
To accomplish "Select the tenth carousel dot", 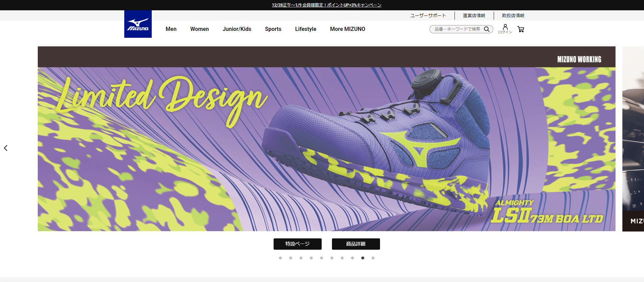I will pyautogui.click(x=373, y=258).
